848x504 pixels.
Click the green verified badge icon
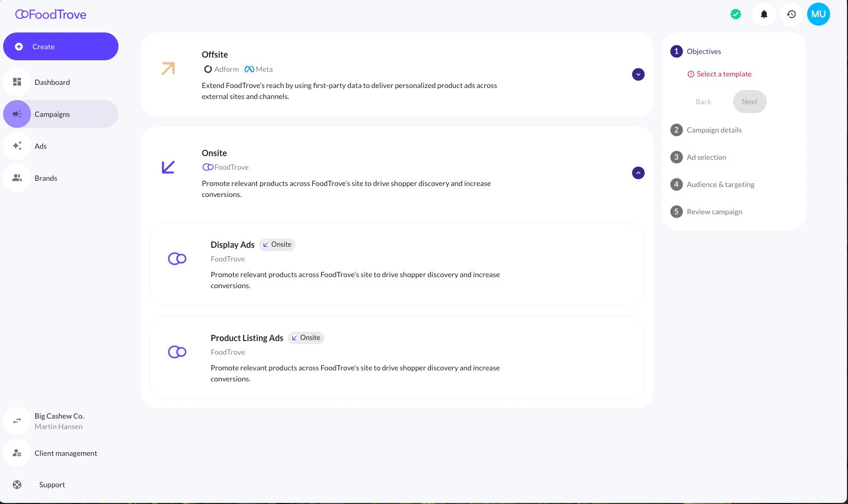pyautogui.click(x=736, y=15)
